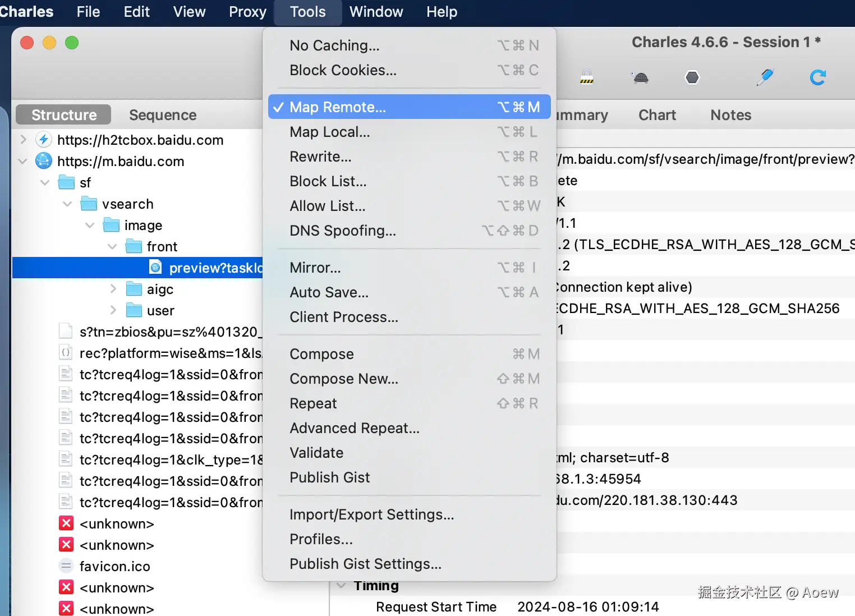Collapse the m.baidu.com host node
The width and height of the screenshot is (855, 616).
(x=22, y=161)
